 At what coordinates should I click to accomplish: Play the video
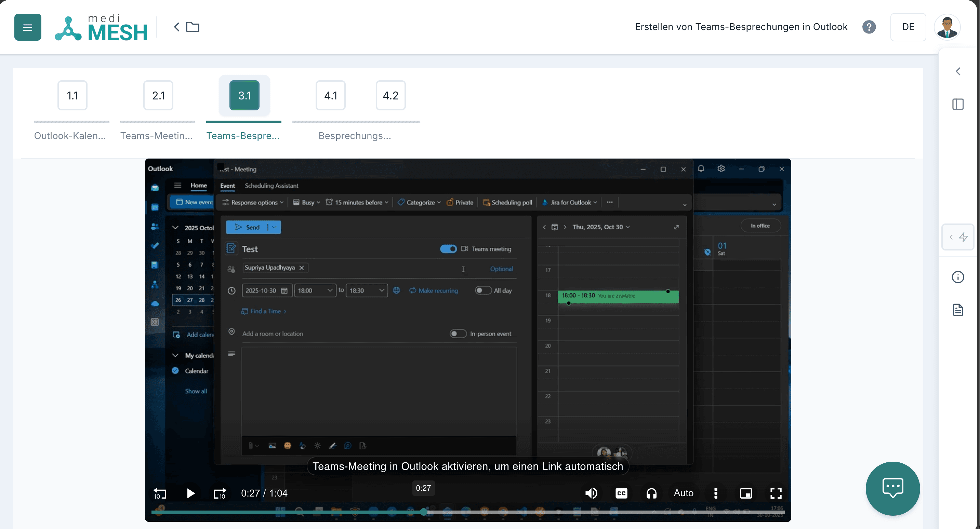[190, 493]
